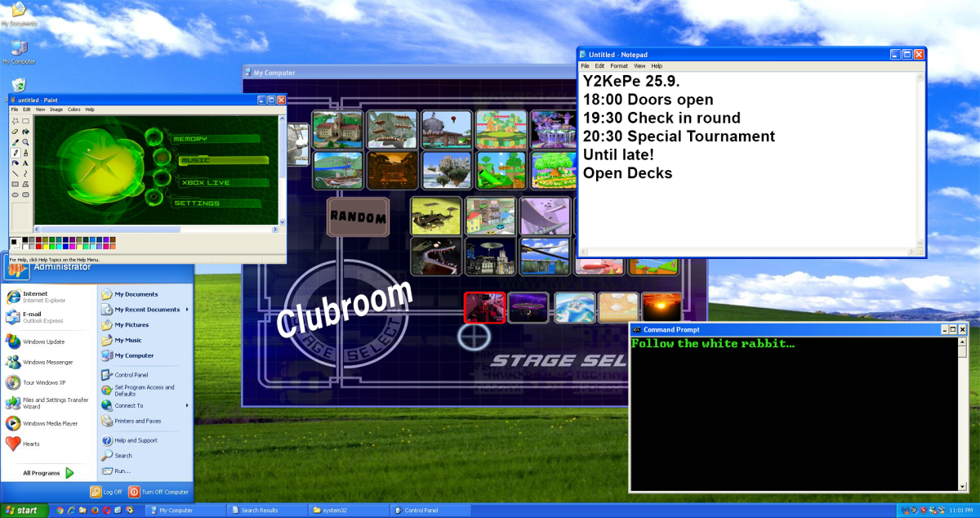Image resolution: width=980 pixels, height=518 pixels.
Task: Click Paint horizontal scrollbar left arrow
Action: (x=37, y=230)
